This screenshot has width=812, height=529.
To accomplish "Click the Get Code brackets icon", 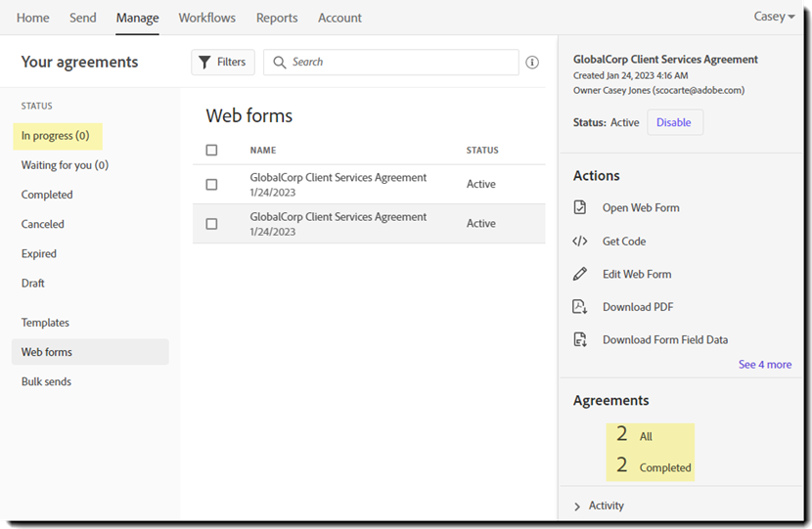I will click(580, 241).
